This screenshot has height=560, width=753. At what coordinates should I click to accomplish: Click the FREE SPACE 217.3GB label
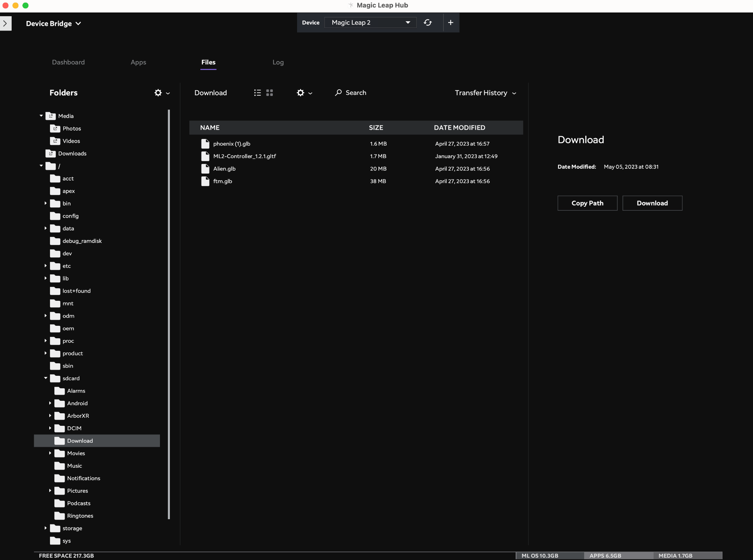pos(66,556)
